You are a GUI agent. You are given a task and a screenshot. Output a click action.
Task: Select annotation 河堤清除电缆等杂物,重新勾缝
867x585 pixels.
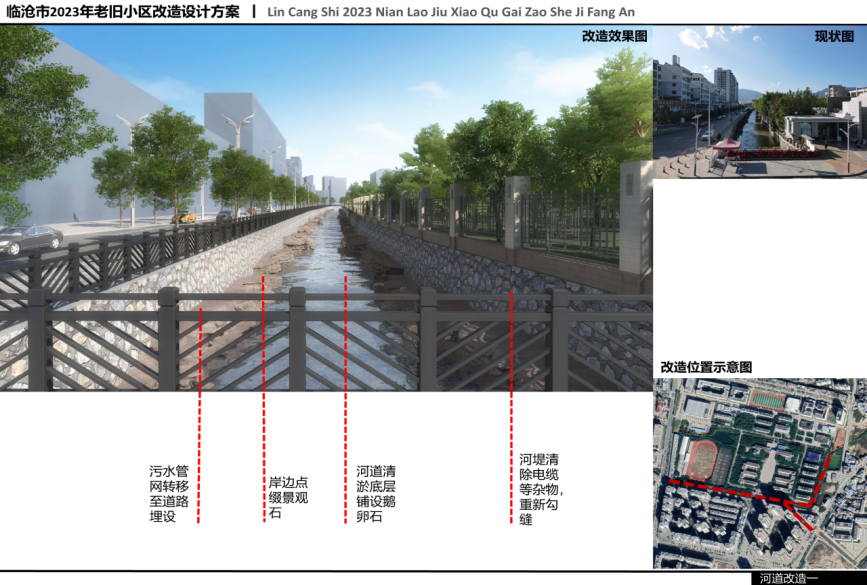[541, 489]
